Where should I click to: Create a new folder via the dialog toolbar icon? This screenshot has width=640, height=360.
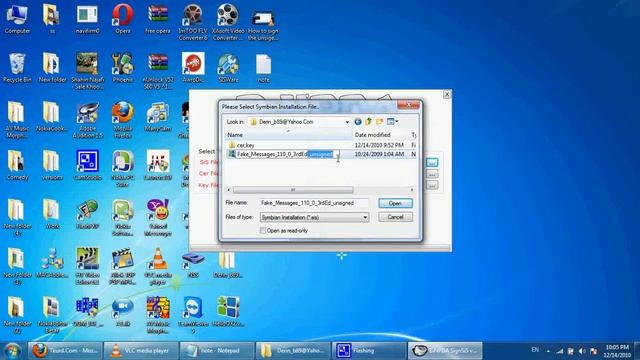point(380,122)
